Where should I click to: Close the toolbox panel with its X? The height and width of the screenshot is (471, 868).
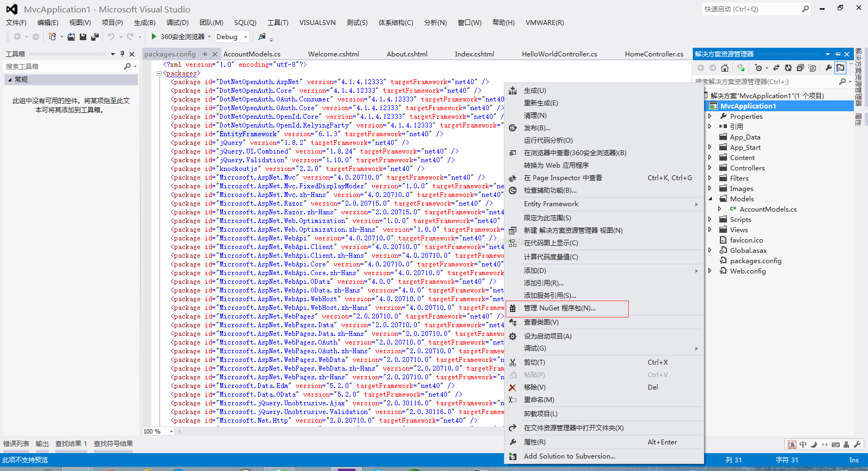tap(132, 54)
